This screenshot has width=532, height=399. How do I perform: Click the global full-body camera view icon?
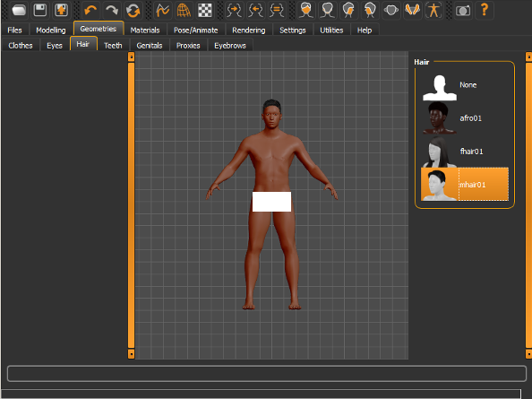[x=433, y=10]
